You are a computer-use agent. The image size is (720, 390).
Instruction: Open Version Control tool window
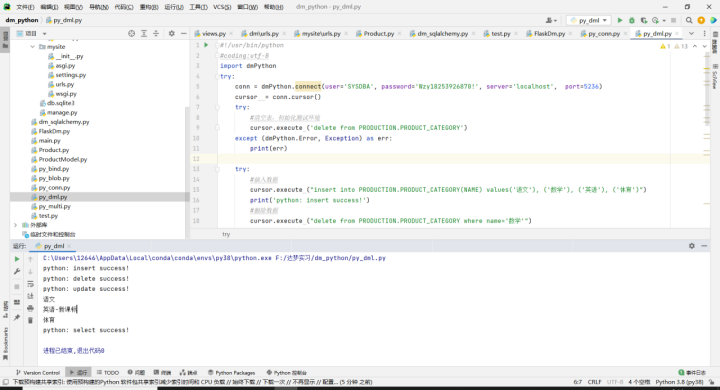(38, 373)
